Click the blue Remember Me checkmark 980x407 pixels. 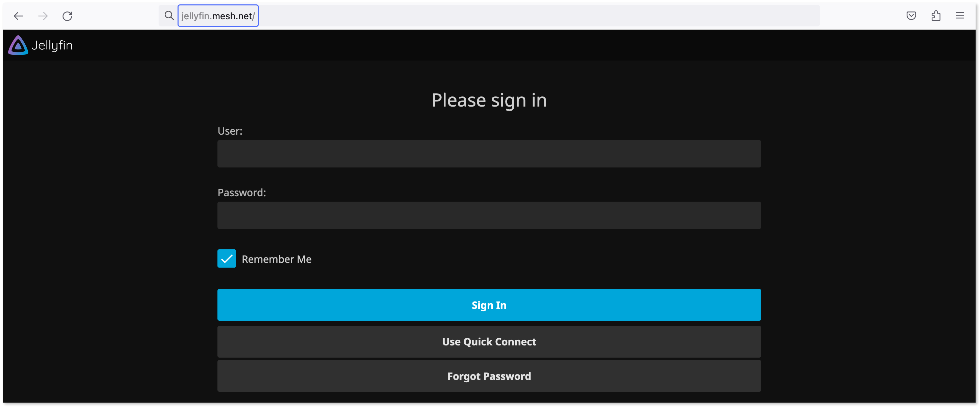[227, 258]
